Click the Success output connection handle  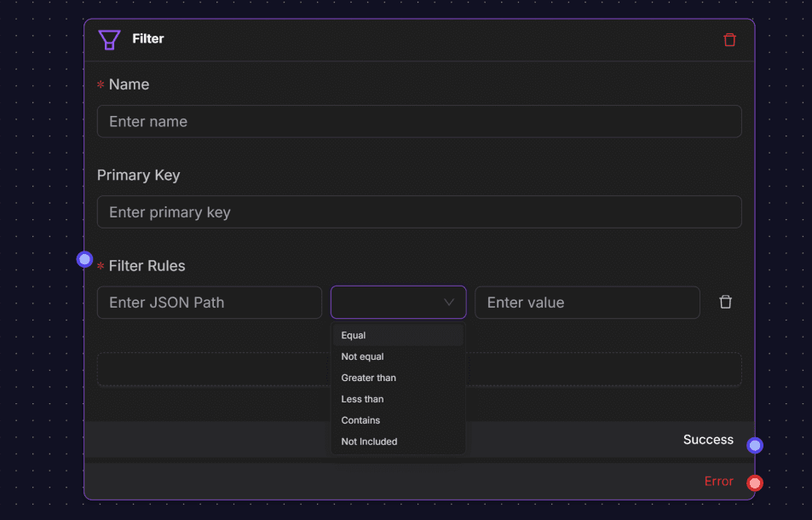pos(755,445)
